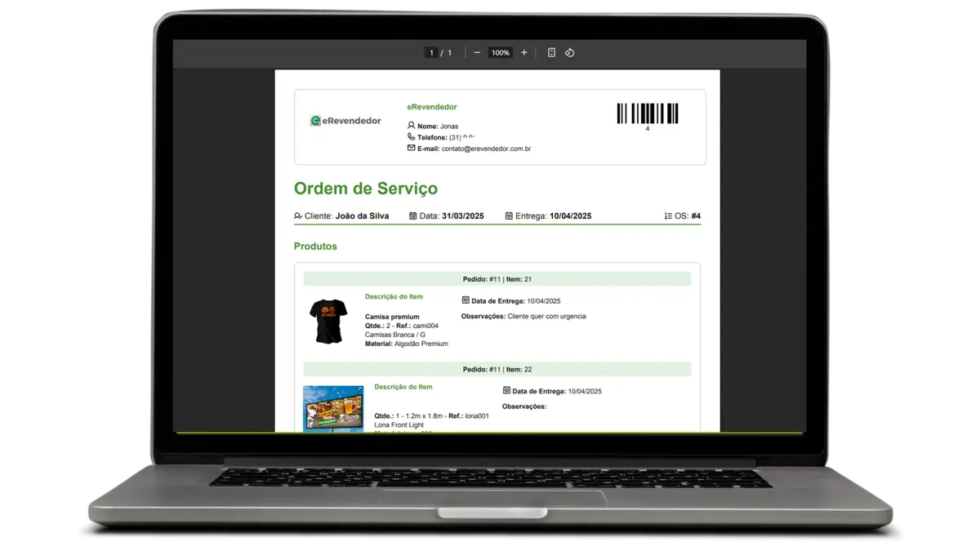Click the 100% zoom level field
This screenshot has width=980, height=551.
click(x=501, y=53)
